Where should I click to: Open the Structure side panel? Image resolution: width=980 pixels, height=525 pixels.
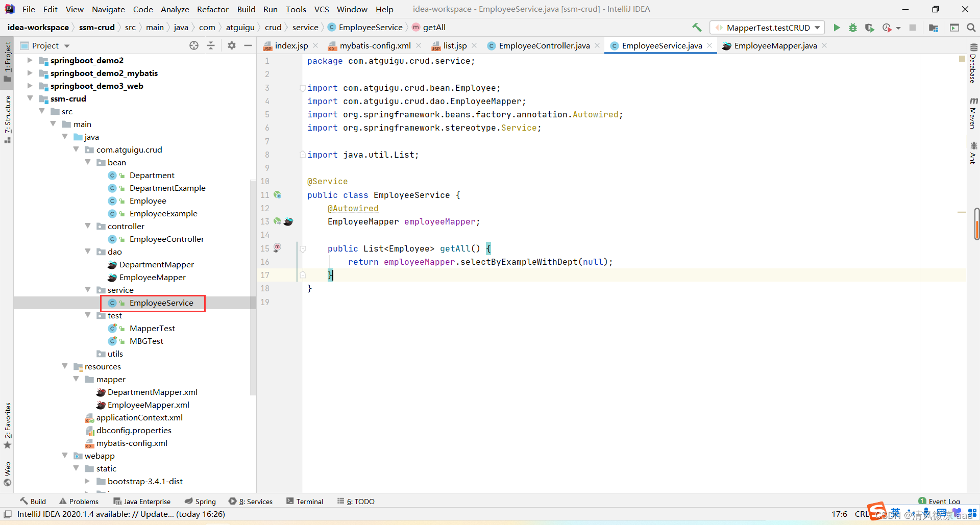coord(7,119)
